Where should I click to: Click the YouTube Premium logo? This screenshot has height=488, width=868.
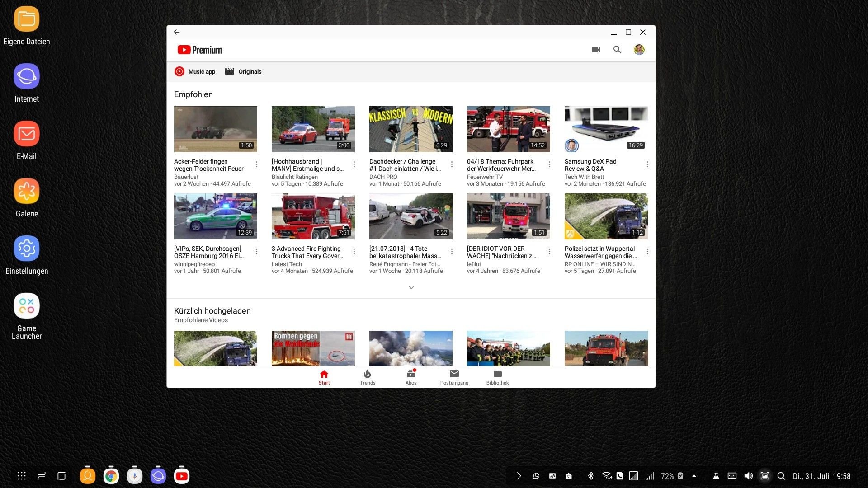(x=200, y=50)
